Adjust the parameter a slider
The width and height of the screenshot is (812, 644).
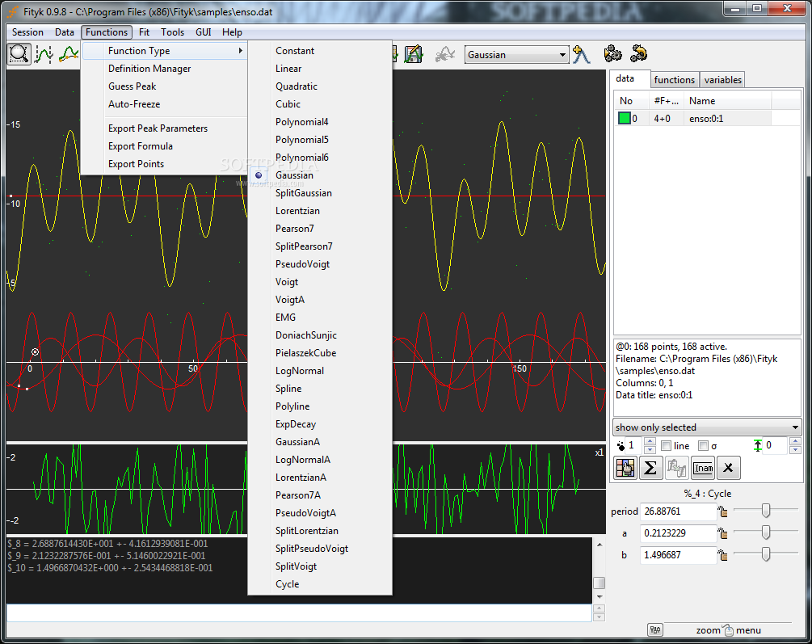[x=766, y=532]
